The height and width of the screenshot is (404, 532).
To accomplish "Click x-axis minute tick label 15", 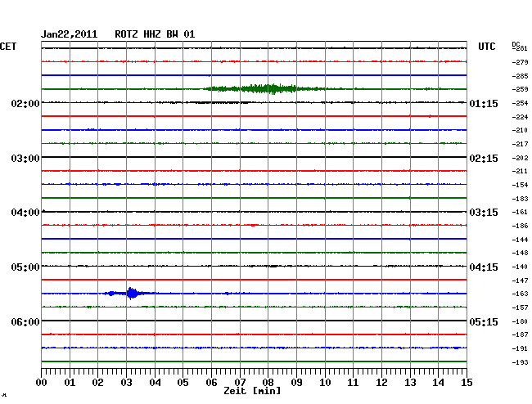I will (x=467, y=383).
